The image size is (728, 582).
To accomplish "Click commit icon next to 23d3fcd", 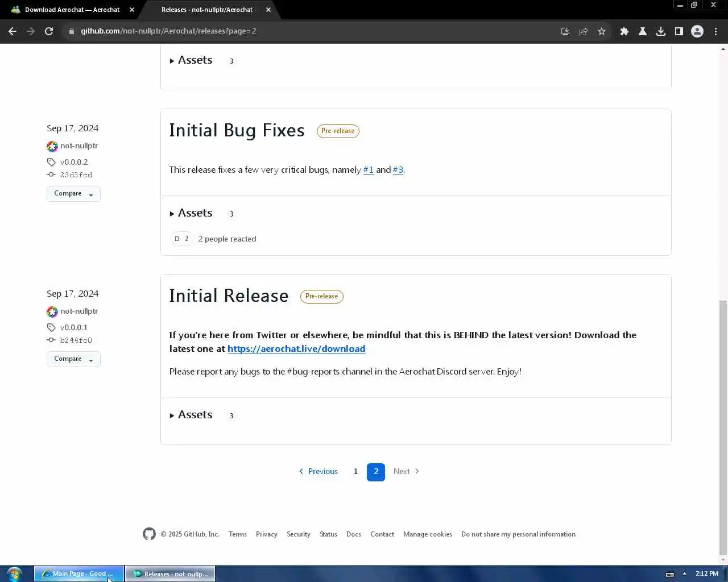I will 51,174.
